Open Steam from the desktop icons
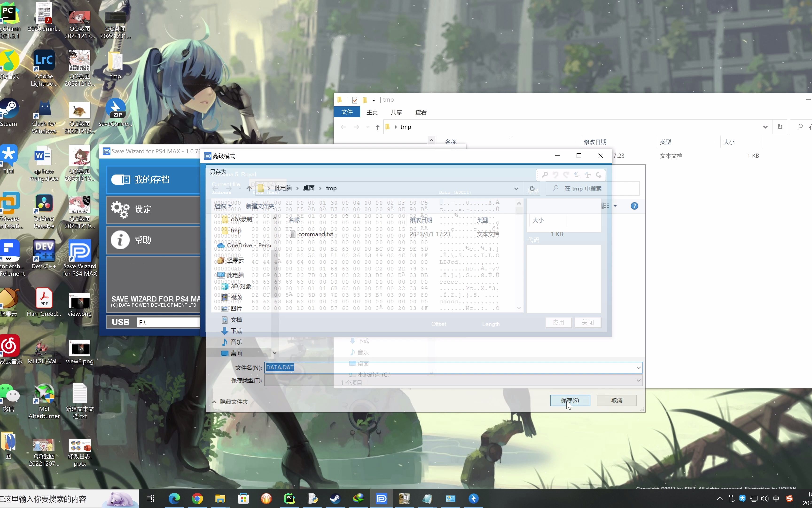Viewport: 812px width, 508px height. point(9,113)
